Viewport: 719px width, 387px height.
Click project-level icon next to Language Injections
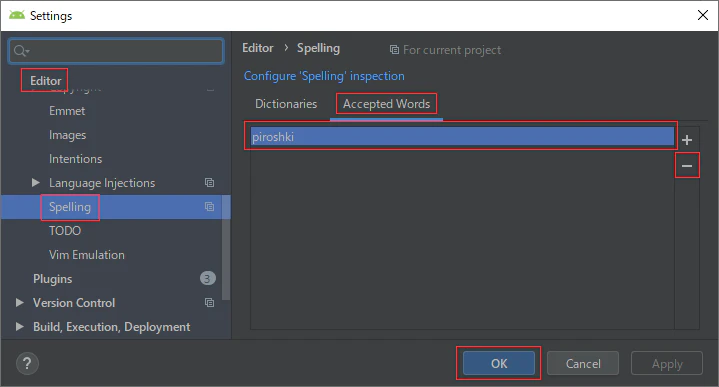pyautogui.click(x=210, y=182)
